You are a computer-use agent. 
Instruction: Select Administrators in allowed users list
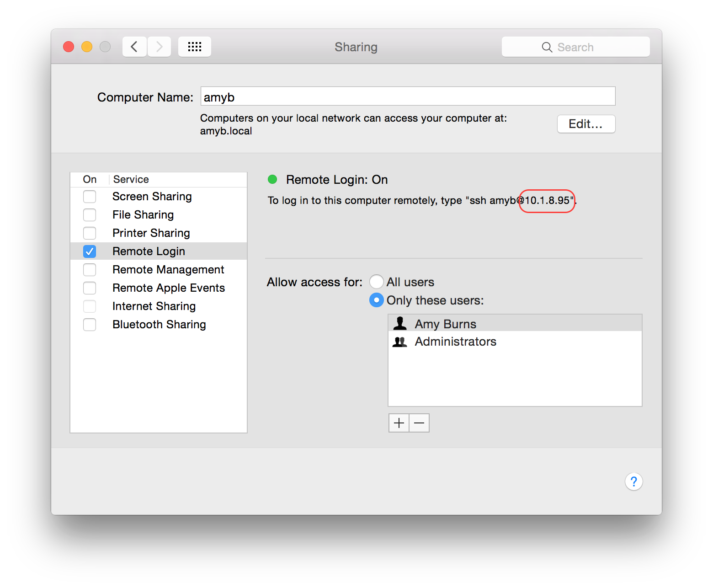click(455, 341)
